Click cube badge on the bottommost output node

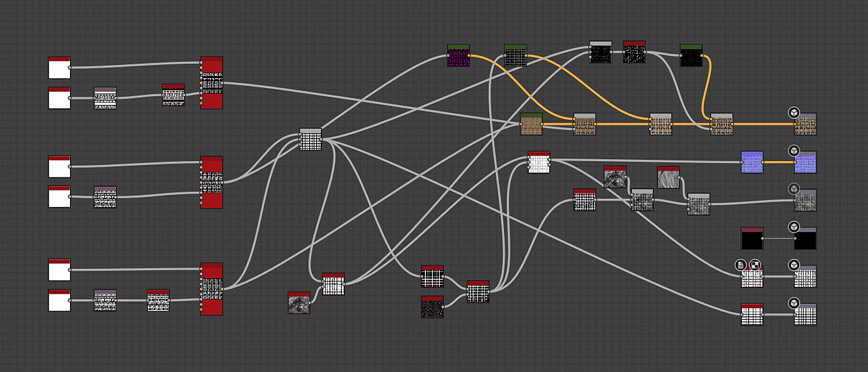[794, 303]
